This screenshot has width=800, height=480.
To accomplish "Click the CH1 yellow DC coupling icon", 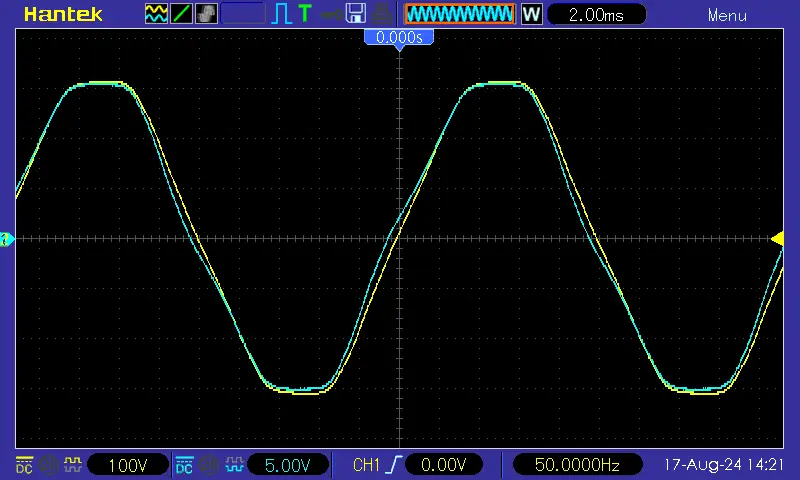I will click(x=24, y=465).
